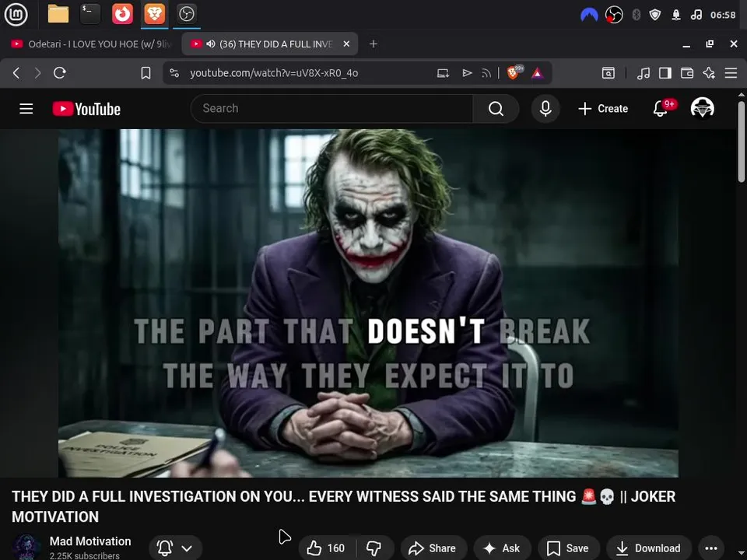
Task: Go to the YouTube home logo
Action: pyautogui.click(x=86, y=109)
